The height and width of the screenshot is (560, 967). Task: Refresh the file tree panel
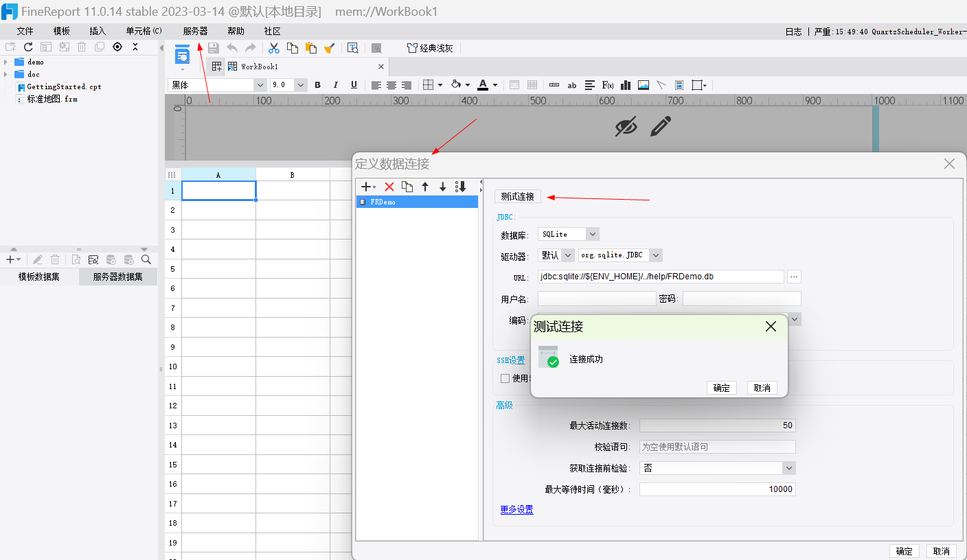click(28, 47)
